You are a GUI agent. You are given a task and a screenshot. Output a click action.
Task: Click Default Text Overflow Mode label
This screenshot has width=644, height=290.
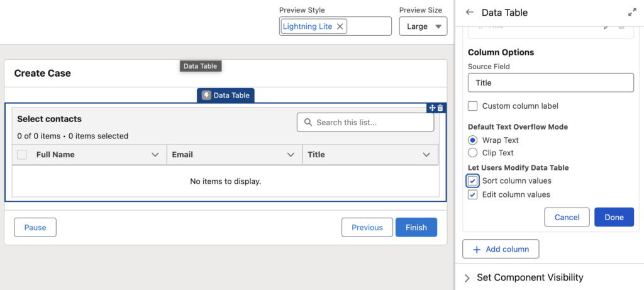[x=518, y=127]
